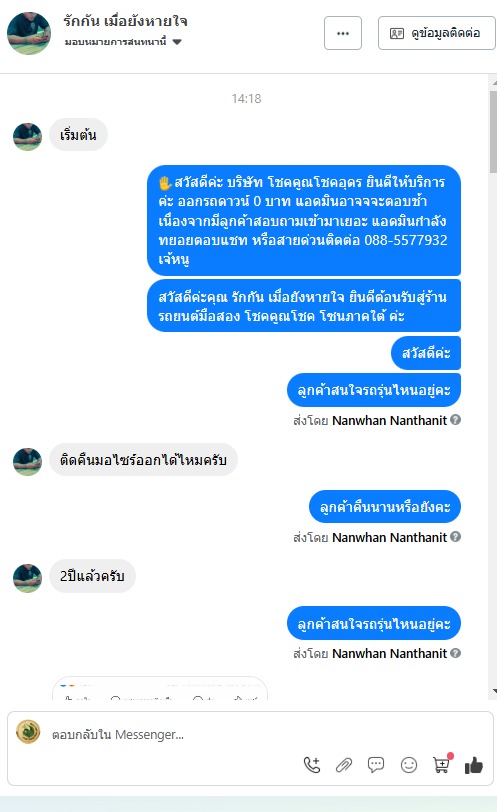Open the three-dots more options button

(x=343, y=33)
